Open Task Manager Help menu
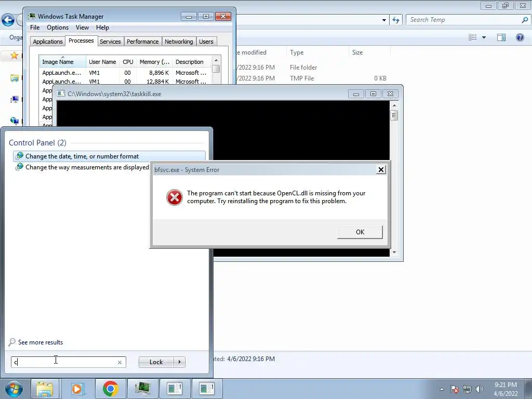532x399 pixels. click(x=102, y=28)
